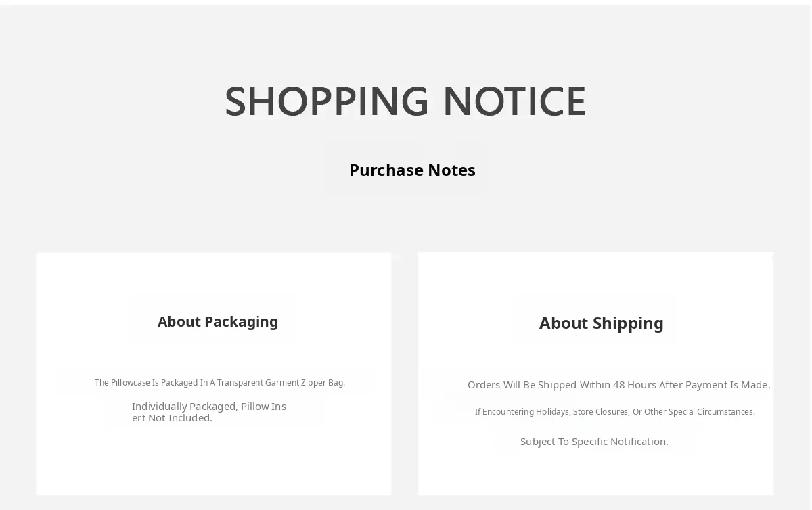This screenshot has width=812, height=510.
Task: Select the Purchase Notes subtitle
Action: (412, 170)
